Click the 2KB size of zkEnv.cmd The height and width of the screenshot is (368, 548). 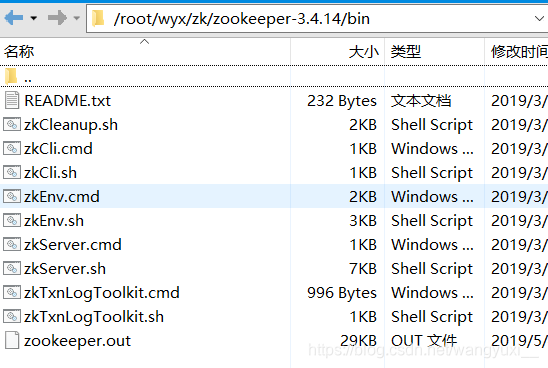click(x=363, y=197)
